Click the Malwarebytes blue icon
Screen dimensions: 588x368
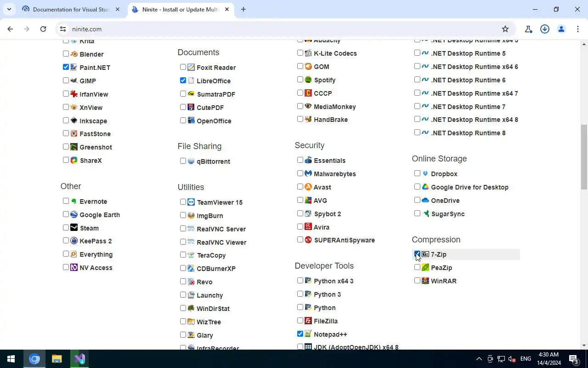[x=308, y=173]
